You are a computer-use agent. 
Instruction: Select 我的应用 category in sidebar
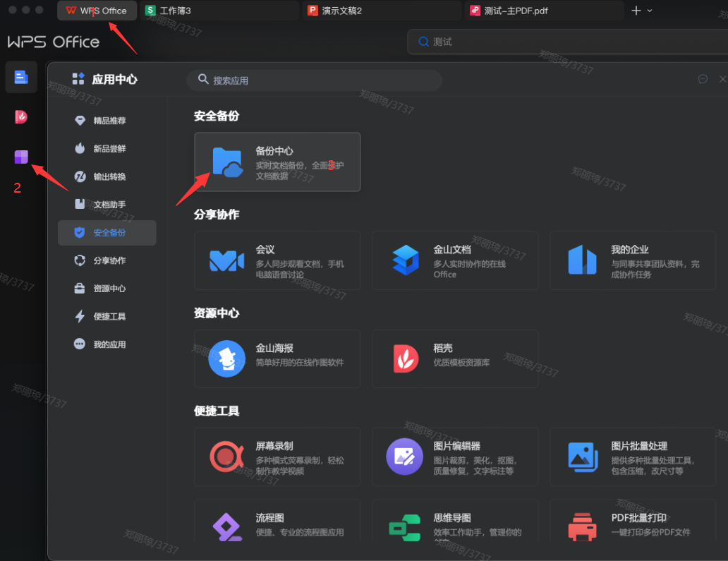pyautogui.click(x=107, y=344)
